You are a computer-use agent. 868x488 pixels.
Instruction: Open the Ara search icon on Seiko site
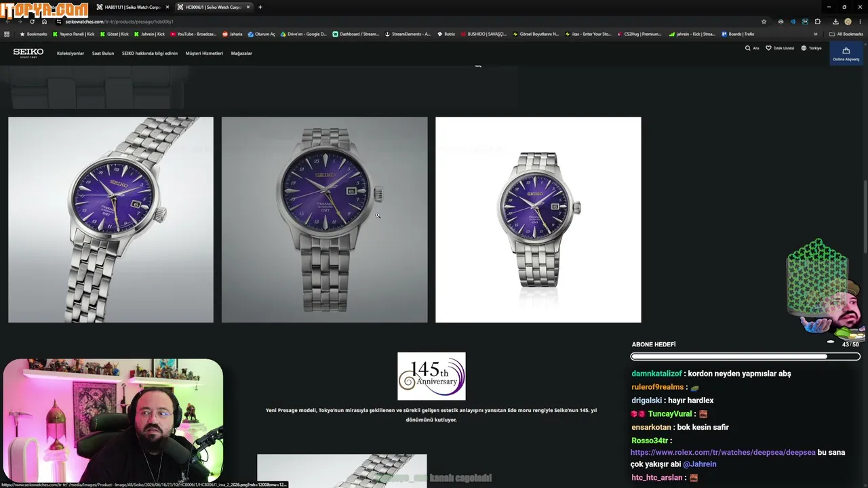[752, 48]
